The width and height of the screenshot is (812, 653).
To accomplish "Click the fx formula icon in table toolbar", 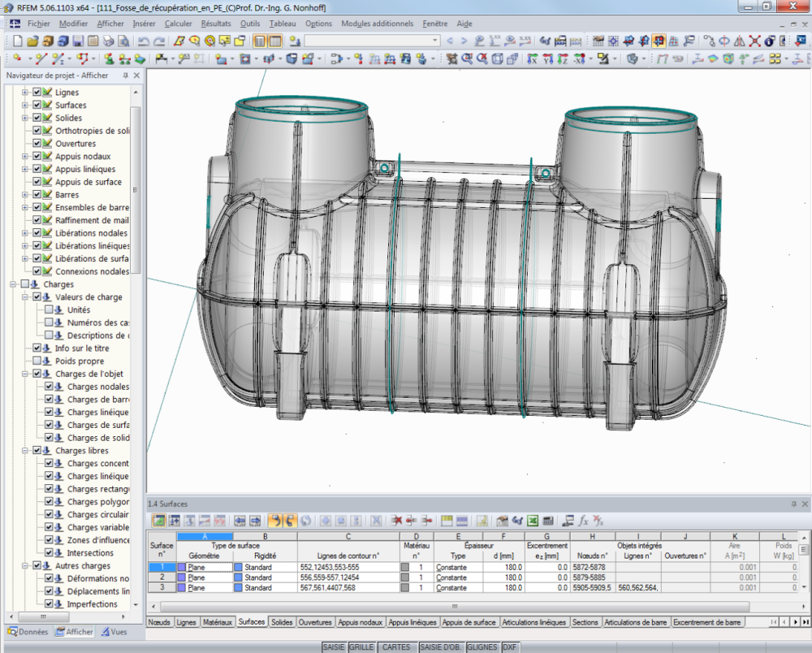I will tap(583, 521).
